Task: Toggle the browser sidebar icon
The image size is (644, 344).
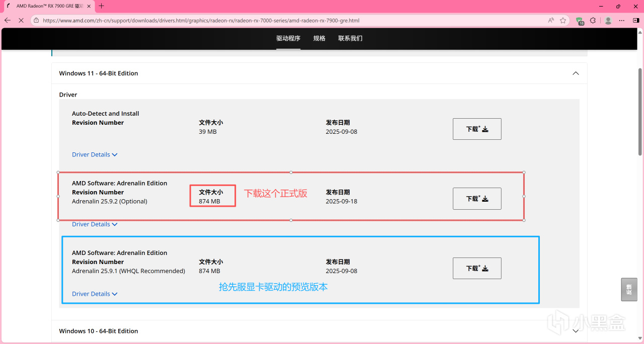Action: click(x=635, y=21)
